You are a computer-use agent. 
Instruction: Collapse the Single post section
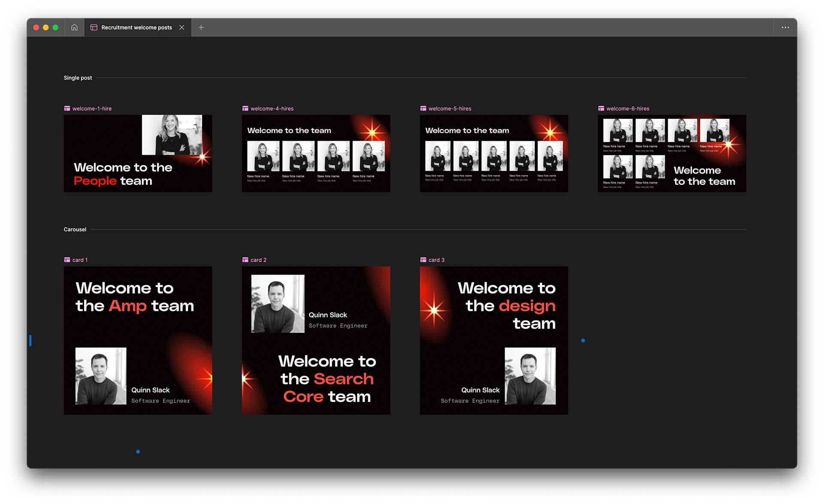[78, 78]
